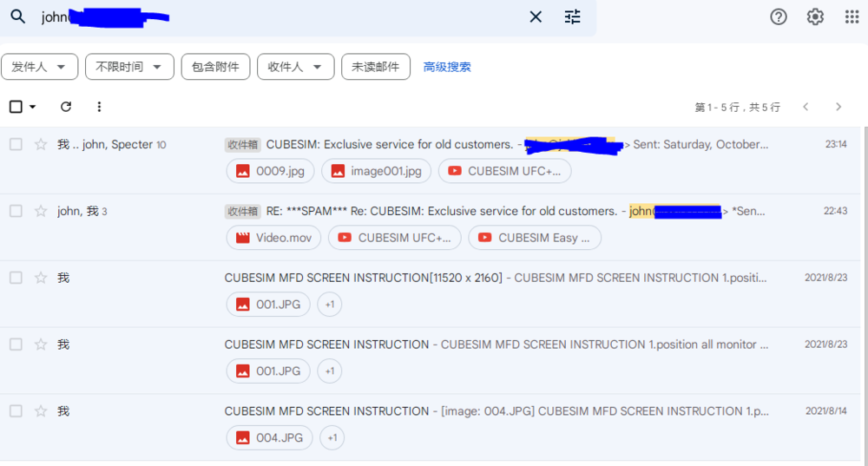Open the Video.mov attachment chip

[x=273, y=238]
